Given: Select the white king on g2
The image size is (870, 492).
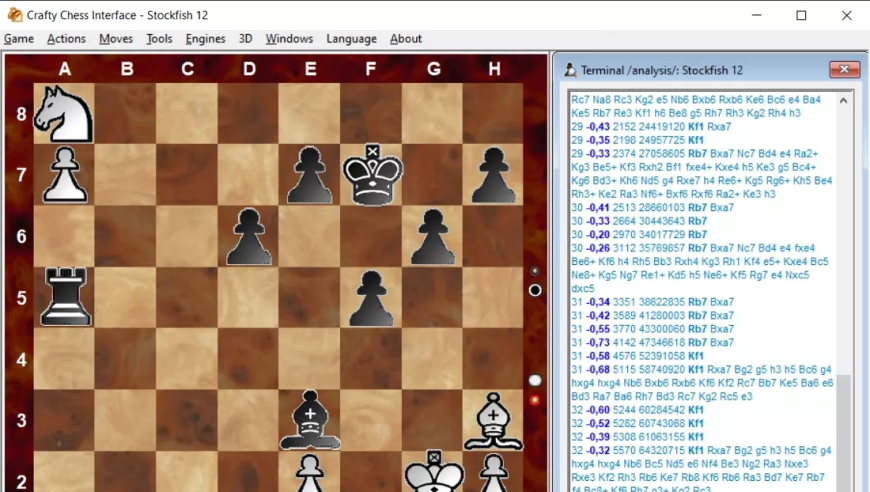Looking at the screenshot, I should tap(434, 471).
